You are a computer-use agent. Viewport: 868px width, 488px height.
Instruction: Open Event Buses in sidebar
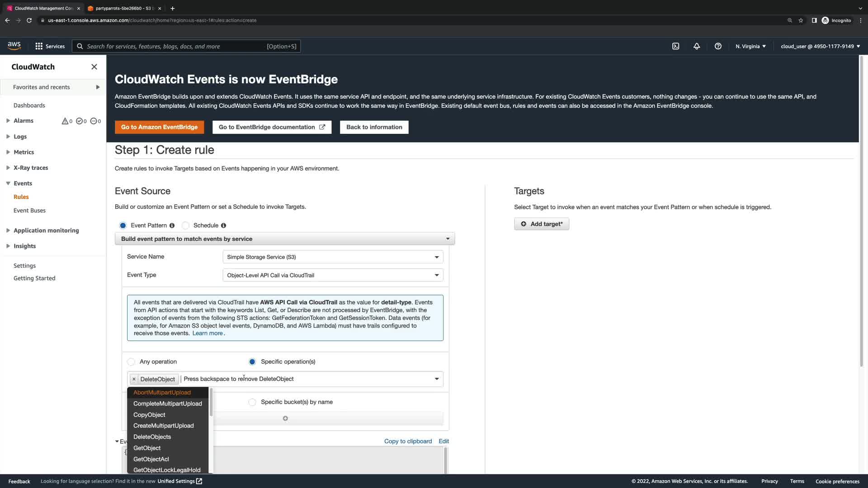click(29, 211)
